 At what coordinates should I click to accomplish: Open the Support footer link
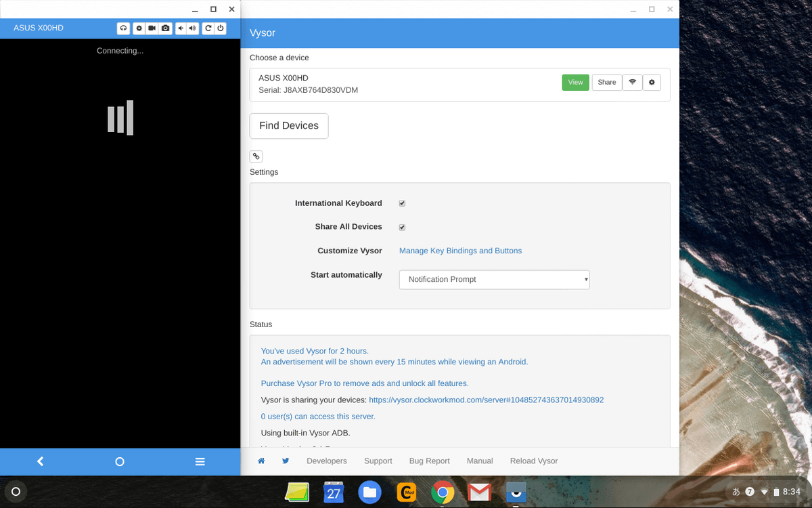pos(378,461)
